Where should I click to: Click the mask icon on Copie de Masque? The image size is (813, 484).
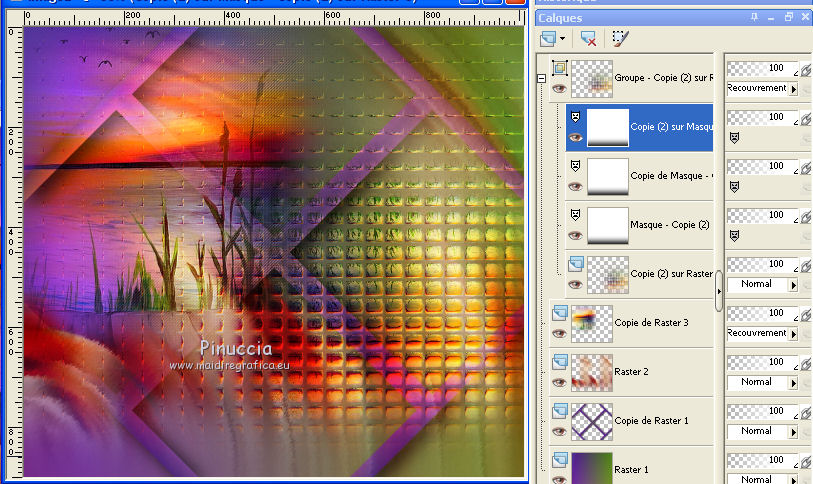(x=575, y=166)
